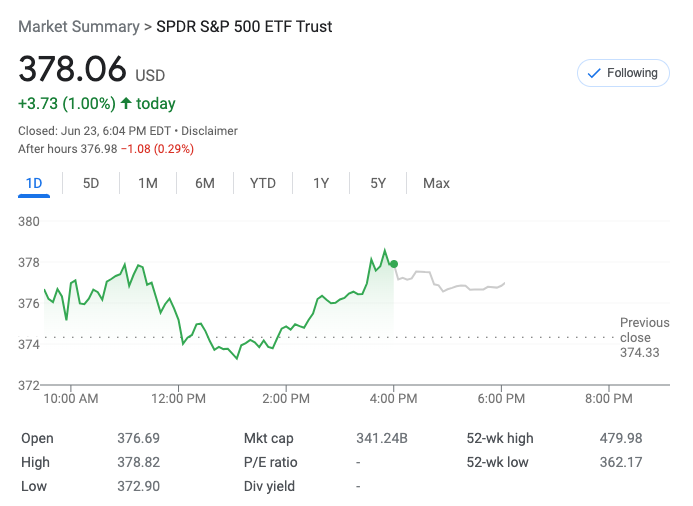This screenshot has width=693, height=506.
Task: Click the checkmark in the Following button
Action: pyautogui.click(x=594, y=73)
